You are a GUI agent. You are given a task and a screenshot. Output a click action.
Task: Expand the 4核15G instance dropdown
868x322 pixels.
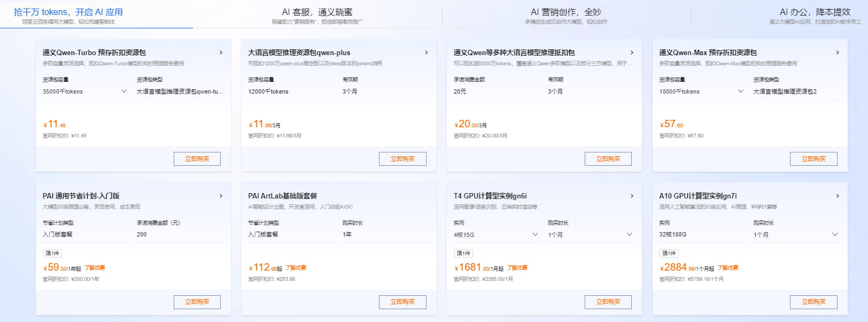497,235
